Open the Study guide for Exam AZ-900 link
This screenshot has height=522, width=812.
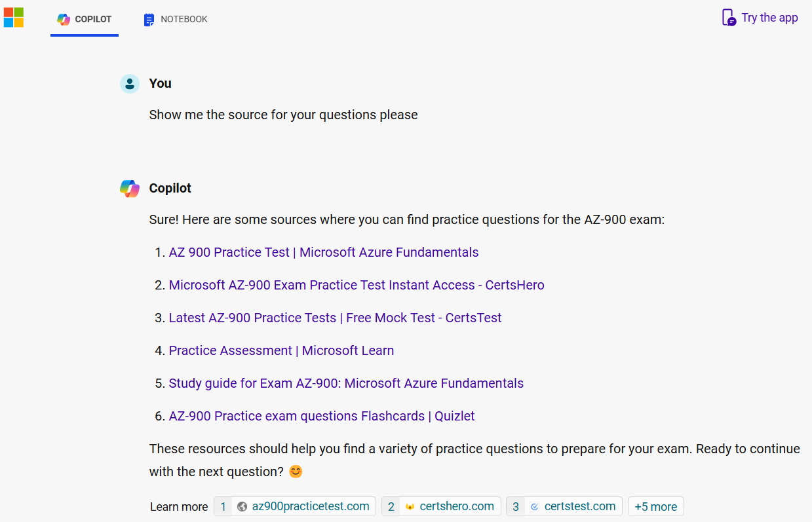coord(346,383)
